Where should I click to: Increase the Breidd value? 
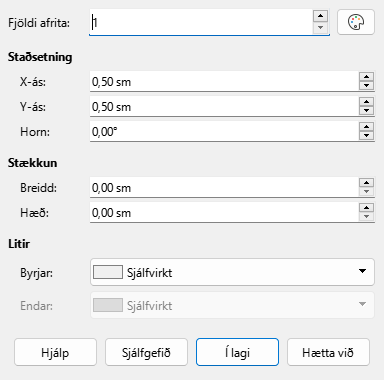point(366,183)
